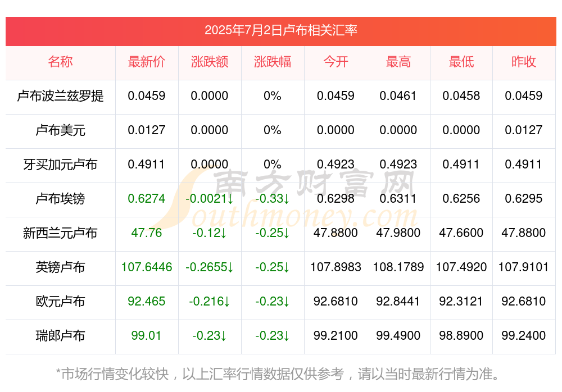Screen dimensions: 562x392
Task: Click latest price 107.6446 for 英镑卢布
Action: pos(146,267)
